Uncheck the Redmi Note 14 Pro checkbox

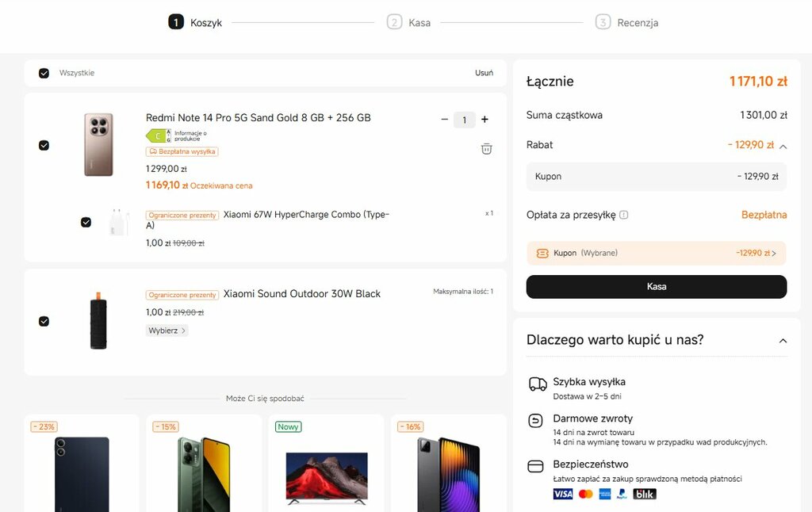44,145
